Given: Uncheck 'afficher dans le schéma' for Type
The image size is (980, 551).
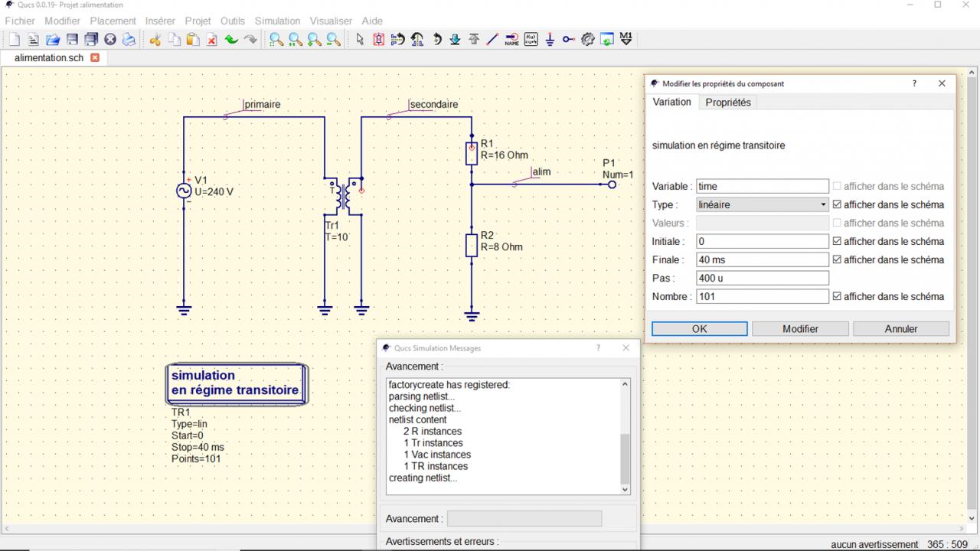Looking at the screenshot, I should point(837,205).
